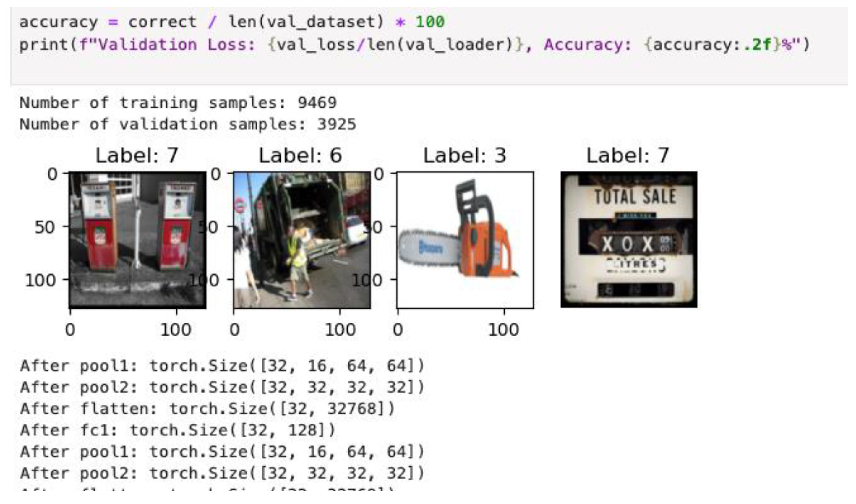The width and height of the screenshot is (856, 504).
Task: Click the first 'After pool1' output line
Action: (x=223, y=366)
